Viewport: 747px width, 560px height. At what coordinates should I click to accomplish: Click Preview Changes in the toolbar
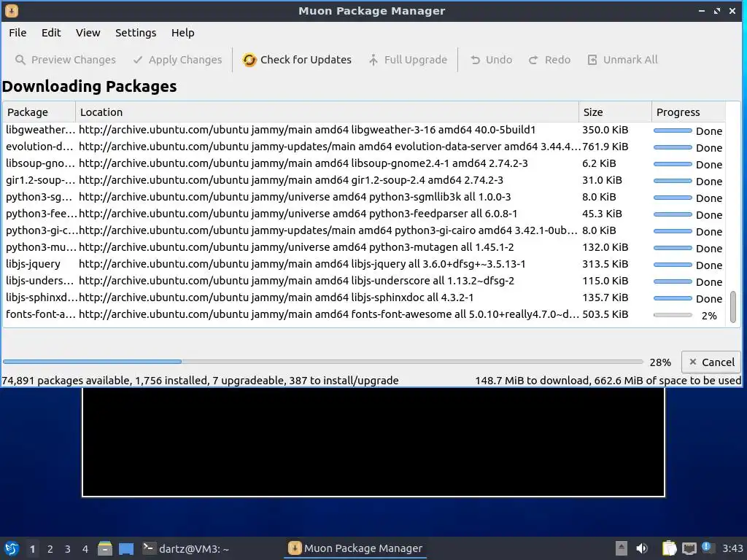pos(66,60)
